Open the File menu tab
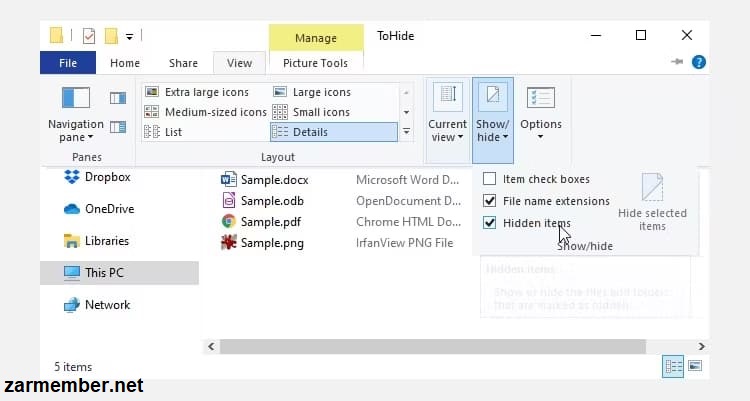 coord(68,63)
